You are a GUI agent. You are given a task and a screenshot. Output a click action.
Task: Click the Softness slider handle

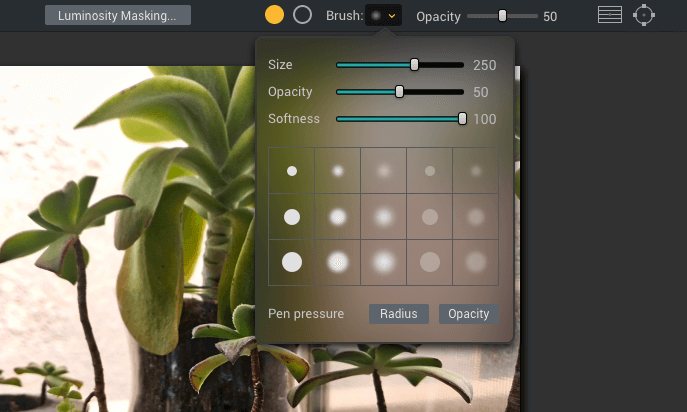pos(462,119)
